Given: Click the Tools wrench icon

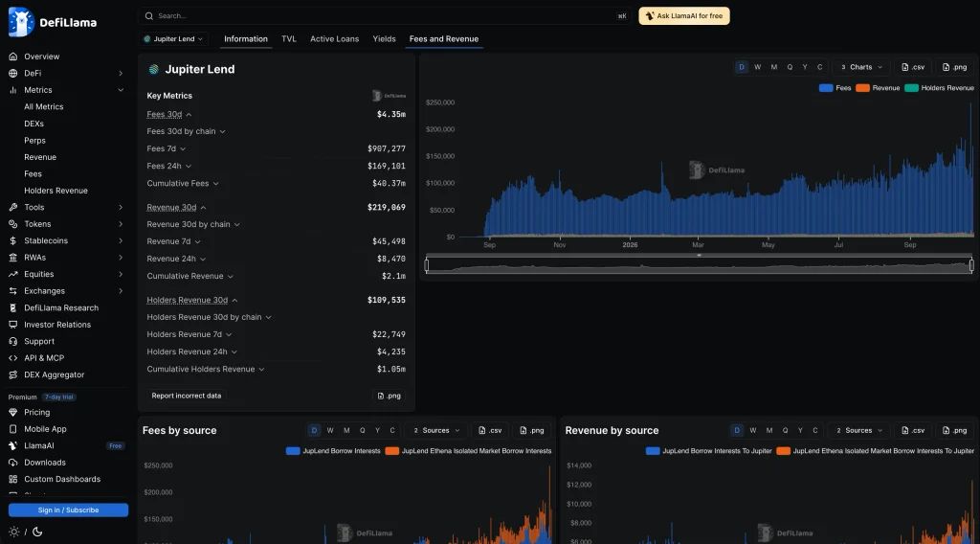Looking at the screenshot, I should [13, 207].
